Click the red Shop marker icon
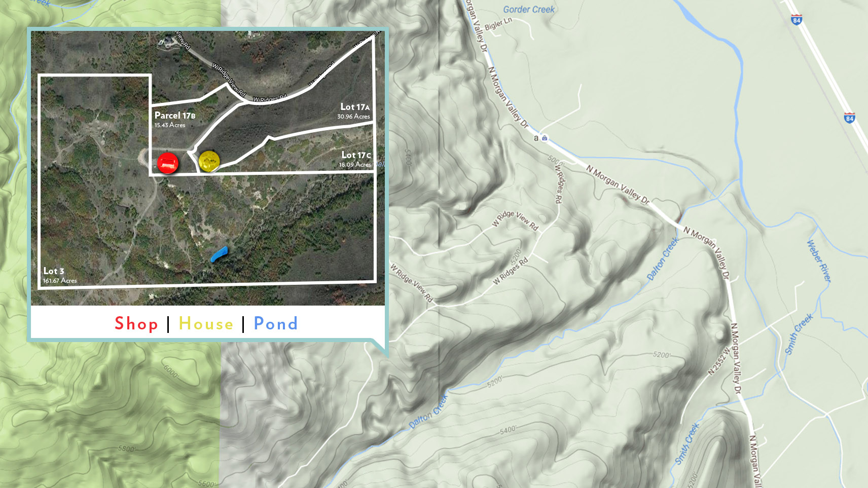This screenshot has height=488, width=868. click(x=167, y=163)
